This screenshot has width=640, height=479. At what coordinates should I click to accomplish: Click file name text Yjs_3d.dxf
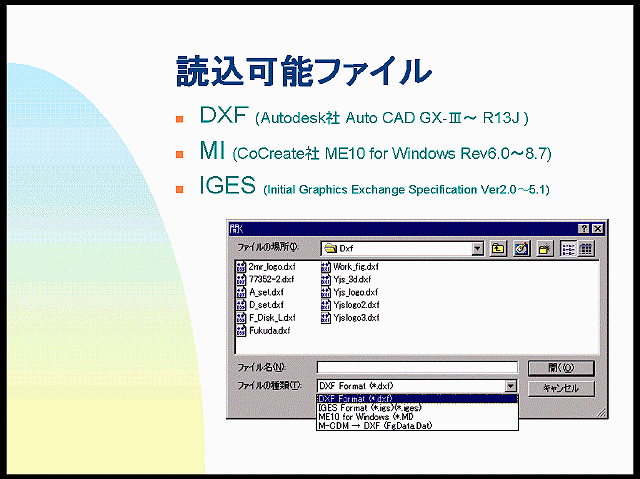352,279
